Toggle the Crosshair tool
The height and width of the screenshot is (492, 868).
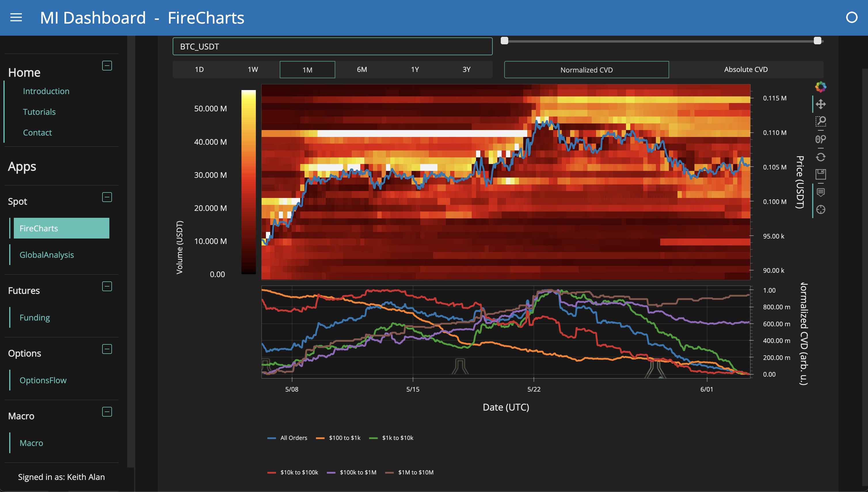[821, 210]
